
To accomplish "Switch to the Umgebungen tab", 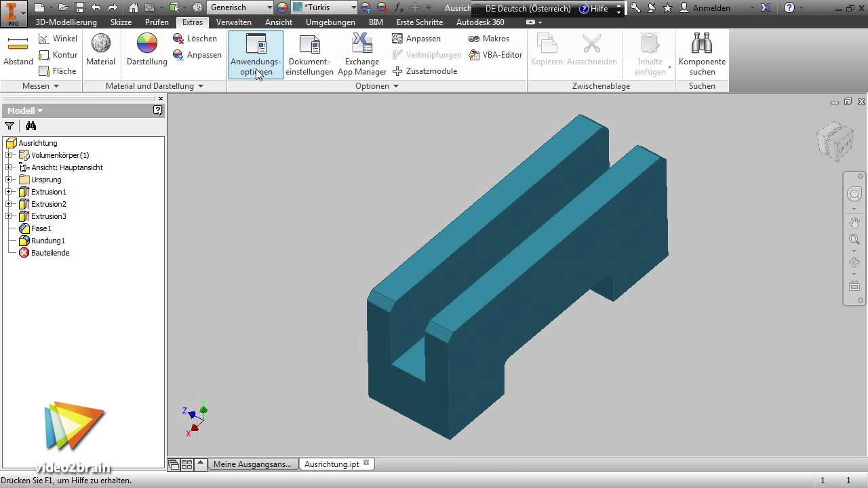I will [330, 22].
